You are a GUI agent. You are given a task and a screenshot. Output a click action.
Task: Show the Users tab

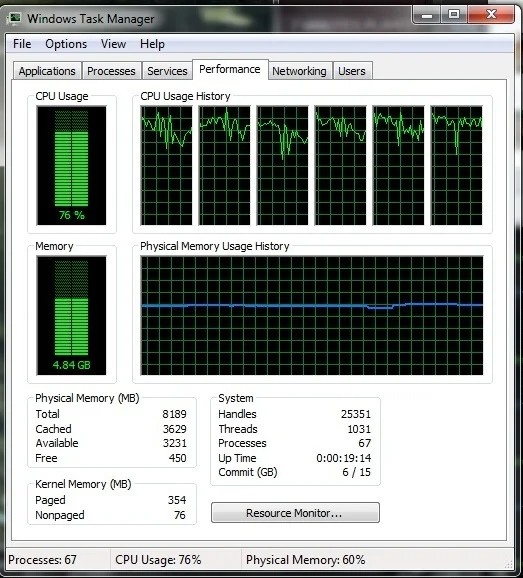(352, 71)
